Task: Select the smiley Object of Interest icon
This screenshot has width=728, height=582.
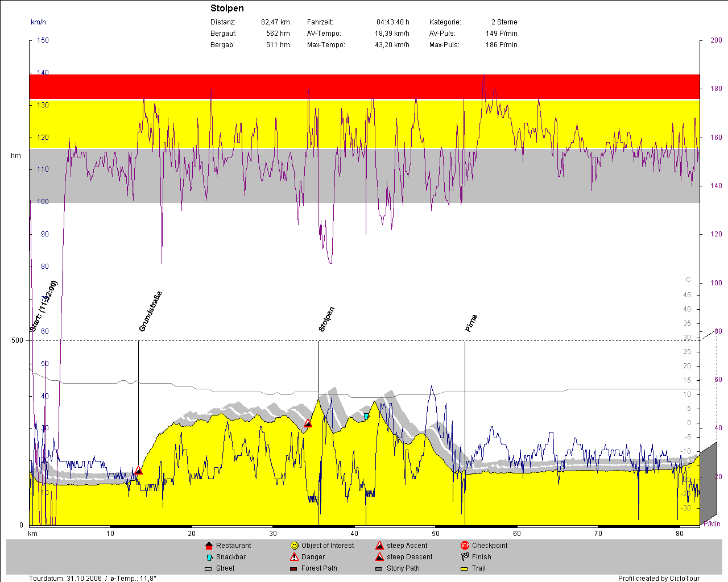Action: coord(294,546)
